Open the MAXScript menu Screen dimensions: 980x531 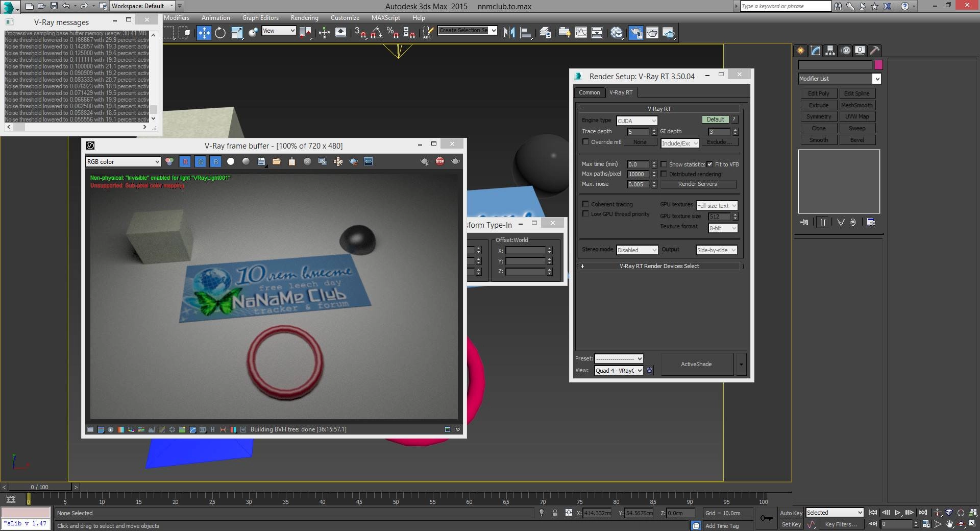point(386,17)
